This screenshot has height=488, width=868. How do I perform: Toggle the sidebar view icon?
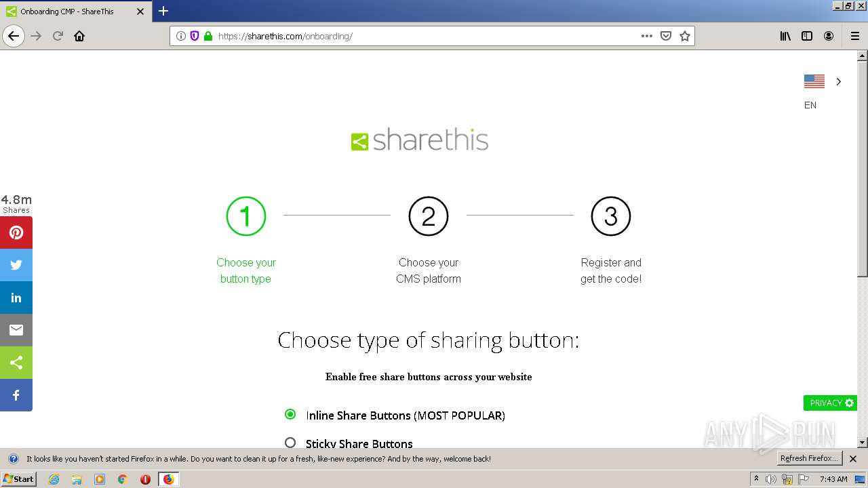tap(807, 36)
